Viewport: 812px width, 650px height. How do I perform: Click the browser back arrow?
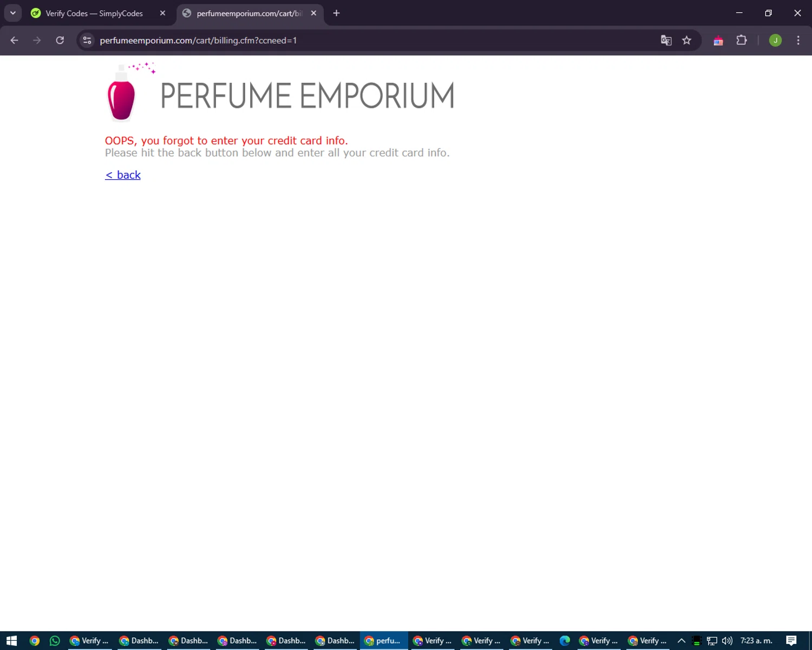click(x=15, y=40)
